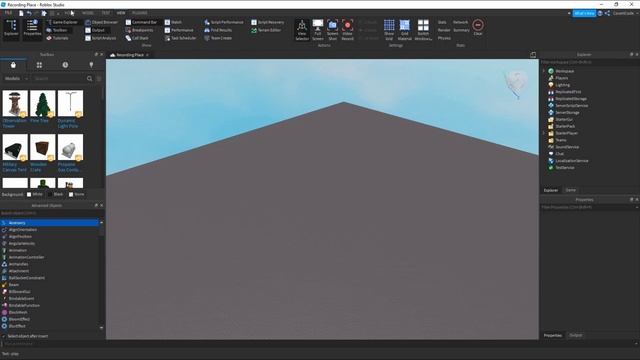Open Toolbox Recent tab
This screenshot has width=640, height=360.
pos(65,65)
